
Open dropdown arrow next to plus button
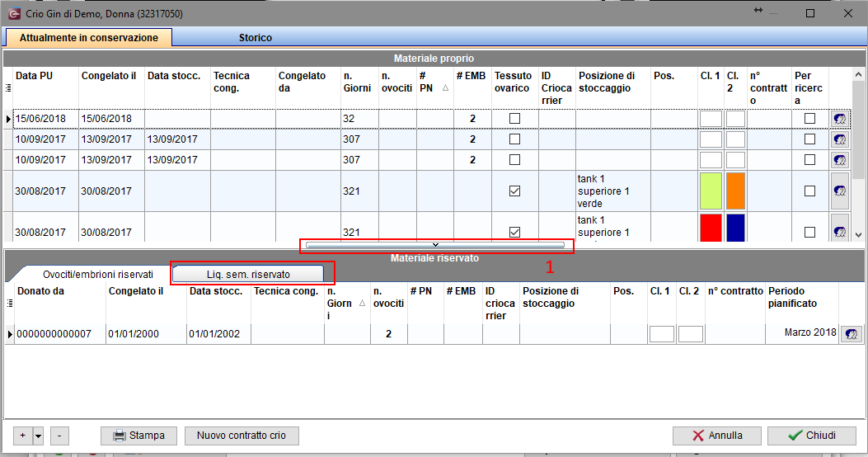pos(38,436)
